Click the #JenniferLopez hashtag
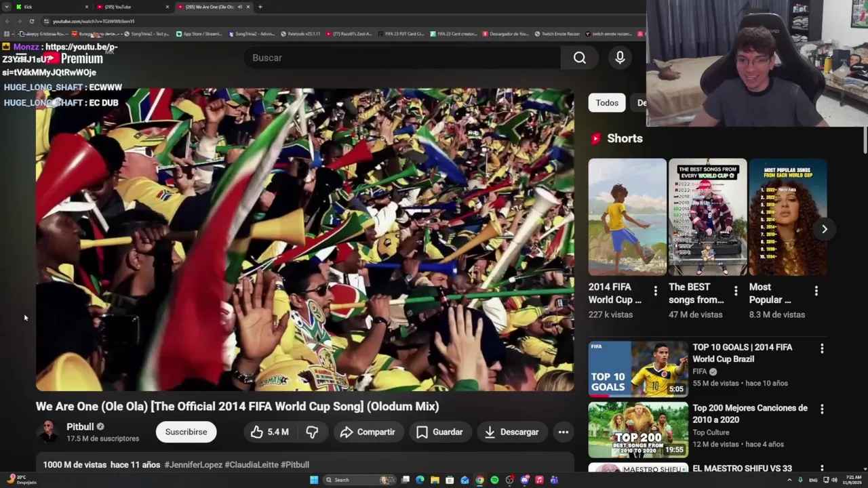Image resolution: width=868 pixels, height=488 pixels. [193, 465]
